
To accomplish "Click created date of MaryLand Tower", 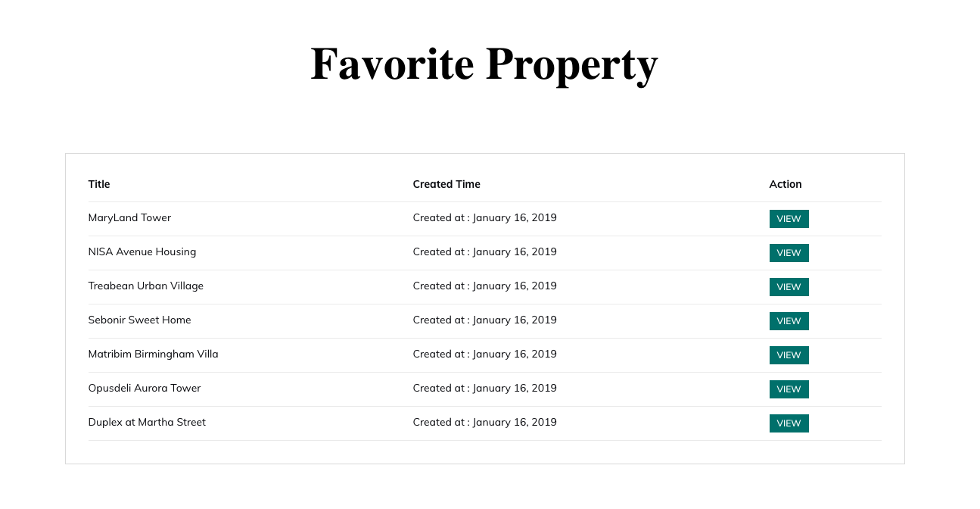I will click(485, 217).
